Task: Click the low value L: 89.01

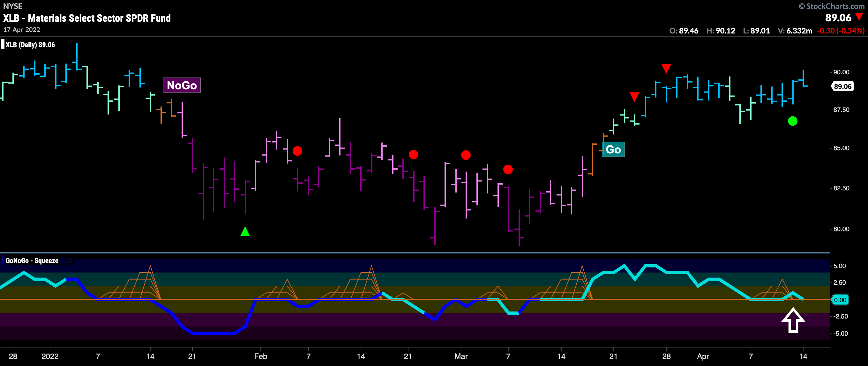Action: [x=756, y=31]
